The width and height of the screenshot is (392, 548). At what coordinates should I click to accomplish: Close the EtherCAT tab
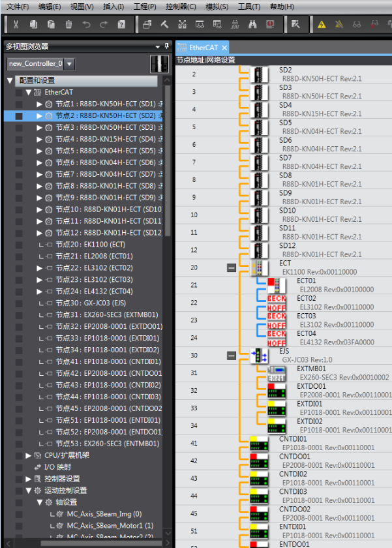tap(224, 48)
